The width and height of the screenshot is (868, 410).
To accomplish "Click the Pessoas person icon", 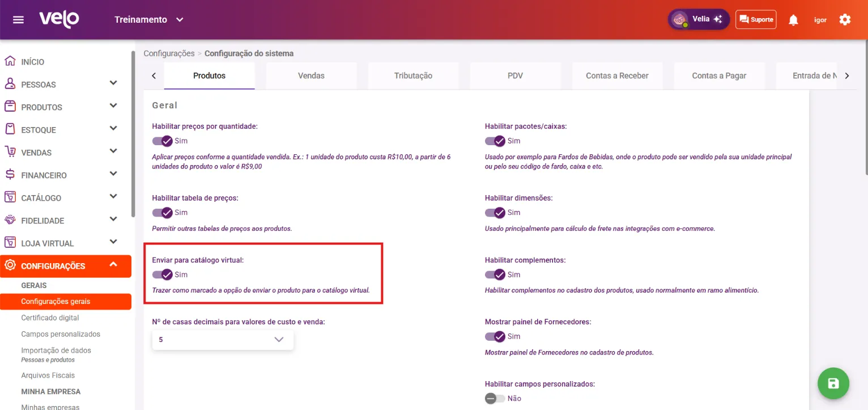I will pyautogui.click(x=10, y=84).
